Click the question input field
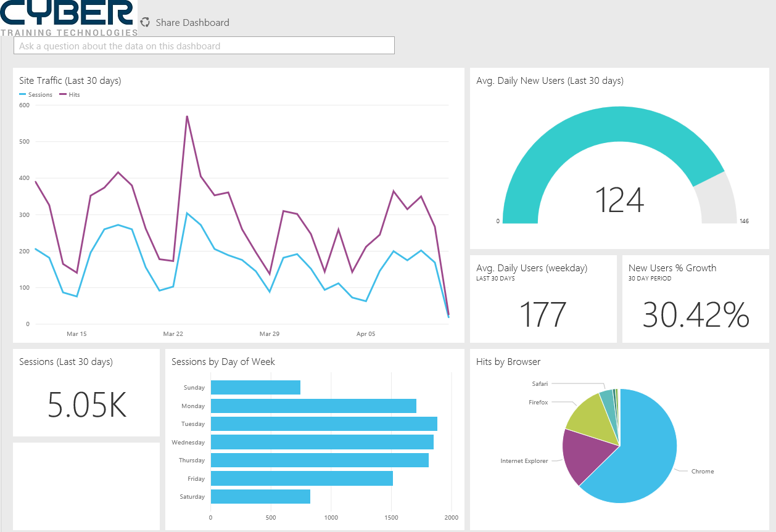 point(204,45)
